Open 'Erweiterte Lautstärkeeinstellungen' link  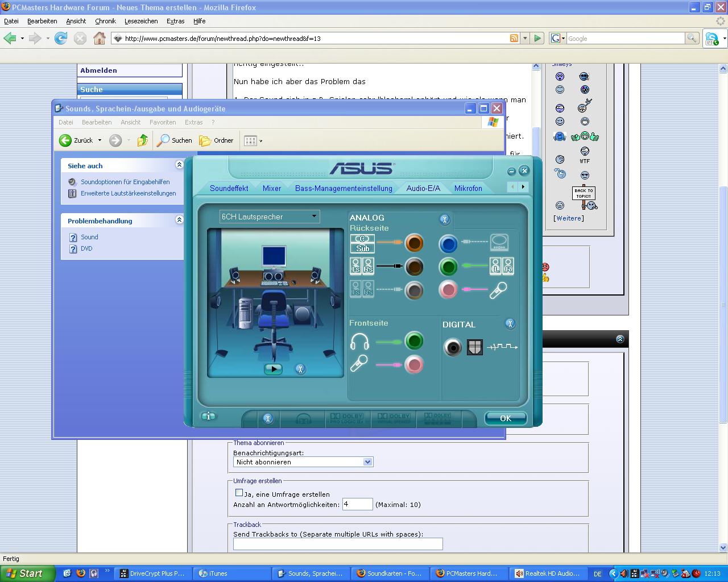point(129,193)
